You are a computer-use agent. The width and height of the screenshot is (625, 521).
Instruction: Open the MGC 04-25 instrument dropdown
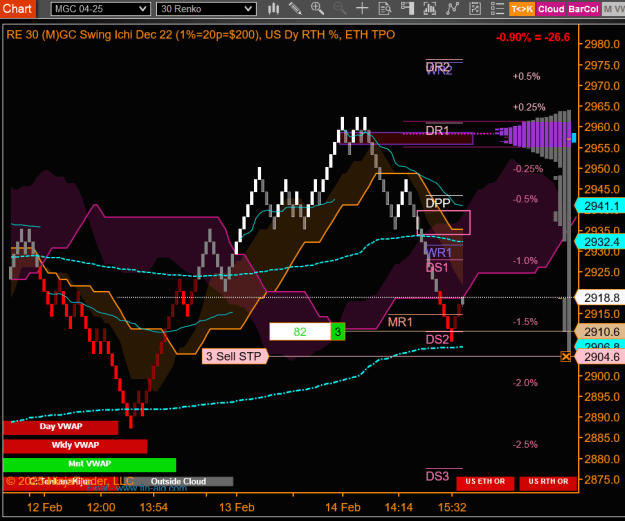(100, 9)
